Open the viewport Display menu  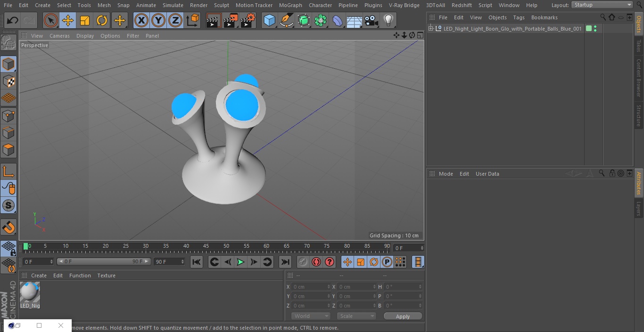pyautogui.click(x=85, y=36)
